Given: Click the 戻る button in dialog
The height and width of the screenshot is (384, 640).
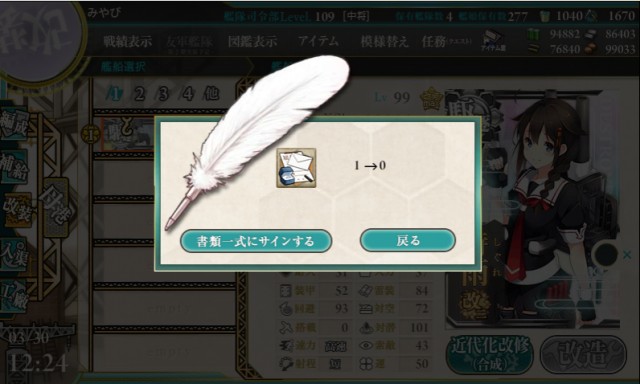Looking at the screenshot, I should click(x=407, y=240).
